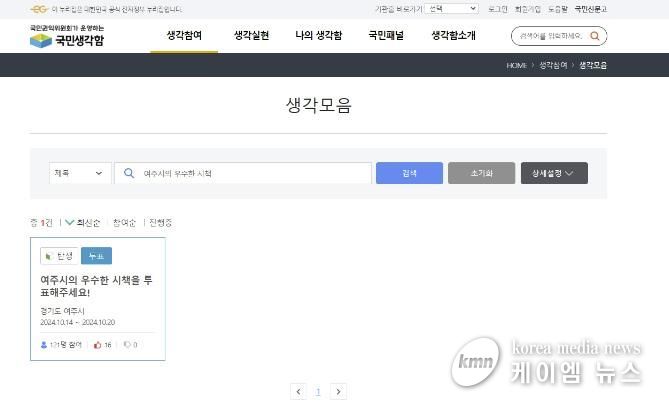Click the gray 초기화 reset button
The image size is (669, 407).
(x=481, y=173)
